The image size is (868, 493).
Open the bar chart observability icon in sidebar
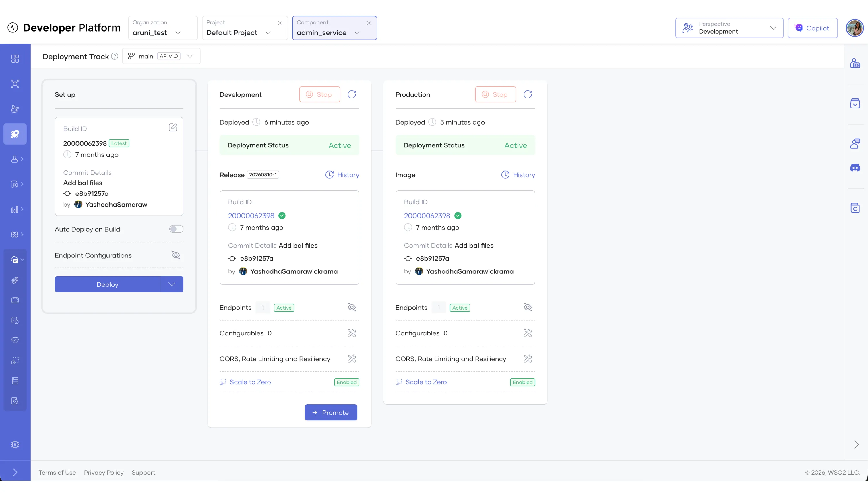point(15,209)
